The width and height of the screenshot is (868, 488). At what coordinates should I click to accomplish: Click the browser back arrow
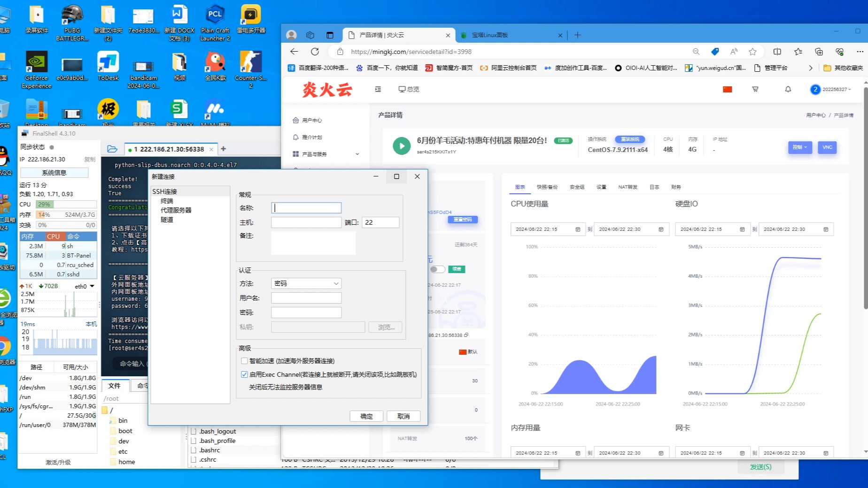294,52
